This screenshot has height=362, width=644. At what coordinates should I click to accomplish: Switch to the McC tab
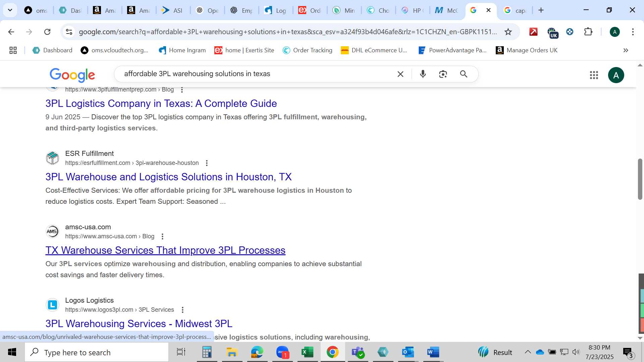click(x=447, y=10)
